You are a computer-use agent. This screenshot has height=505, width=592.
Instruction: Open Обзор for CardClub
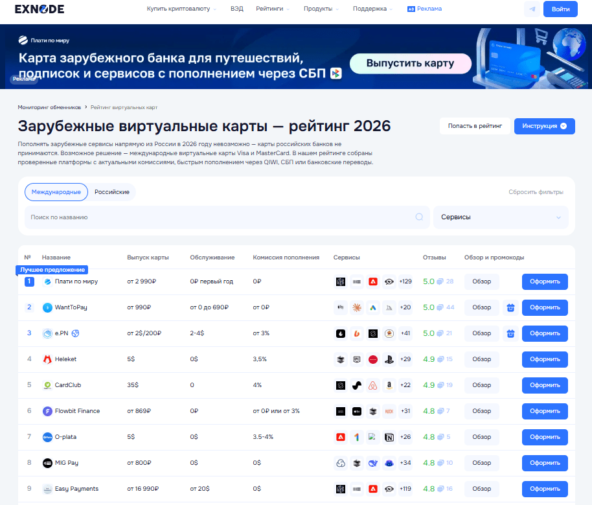[x=481, y=385]
